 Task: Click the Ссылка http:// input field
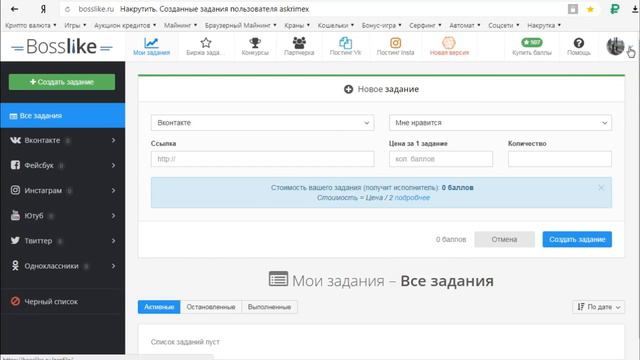[262, 159]
